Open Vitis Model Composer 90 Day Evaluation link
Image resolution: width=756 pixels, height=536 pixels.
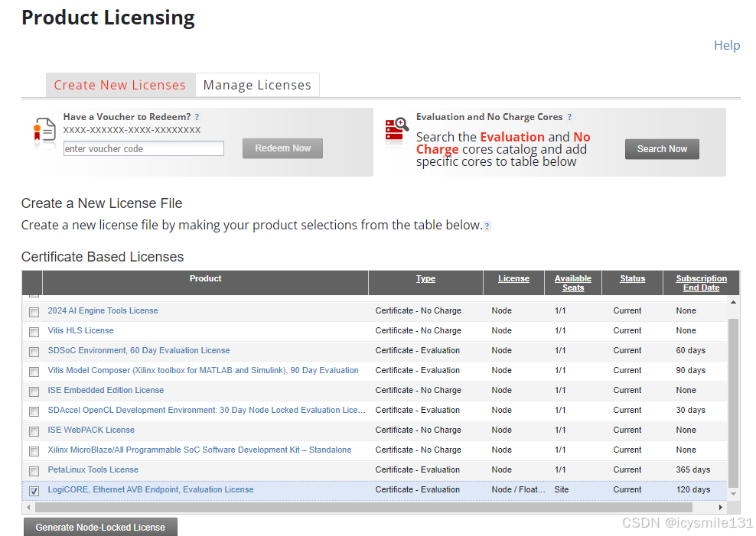click(x=203, y=370)
